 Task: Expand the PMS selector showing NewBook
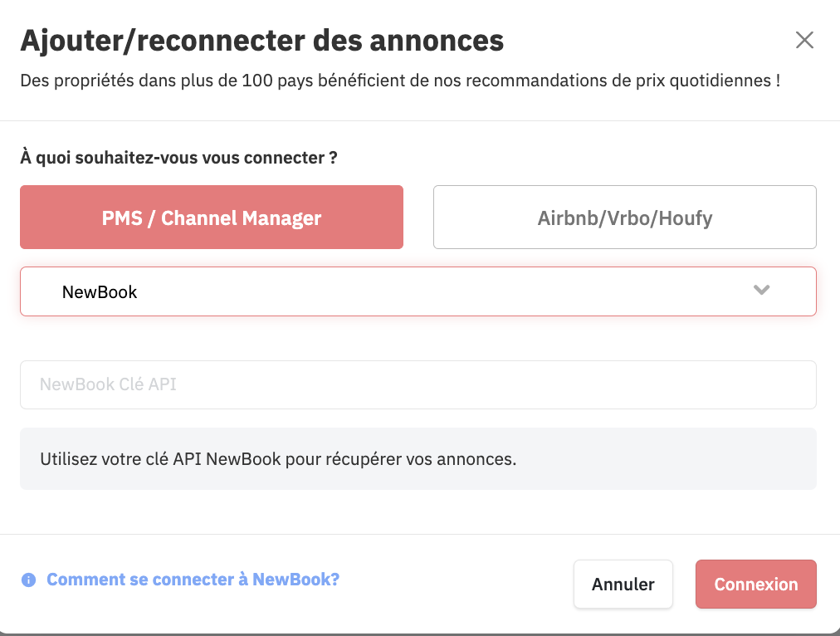[x=418, y=291]
